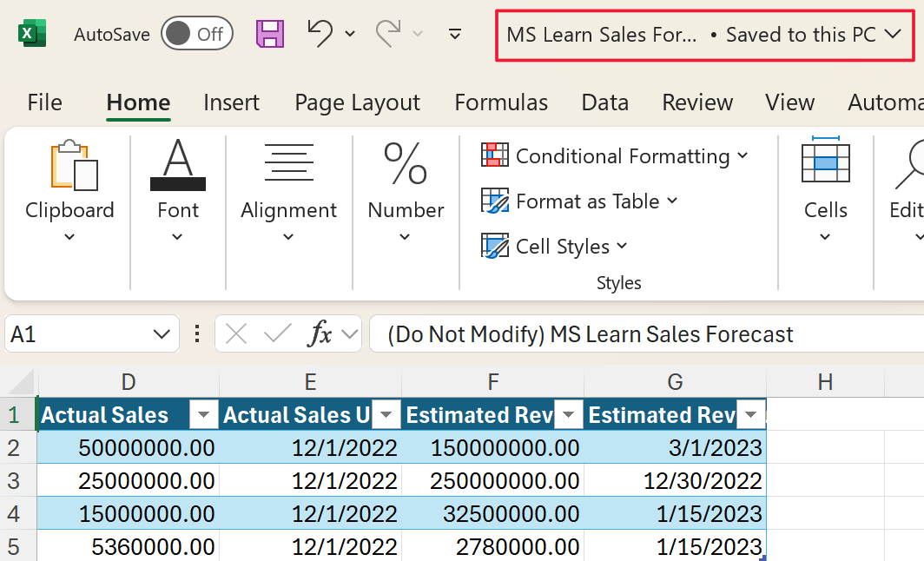Expand the Saved to this PC chevron
This screenshot has width=924, height=561.
[893, 34]
